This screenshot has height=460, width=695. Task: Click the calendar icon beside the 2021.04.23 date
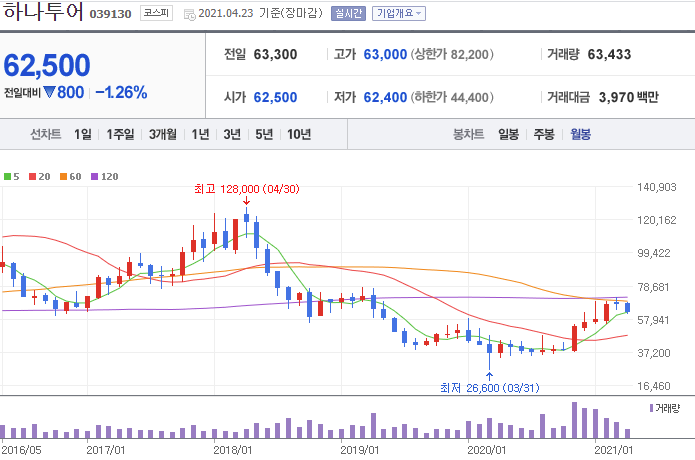pyautogui.click(x=190, y=15)
